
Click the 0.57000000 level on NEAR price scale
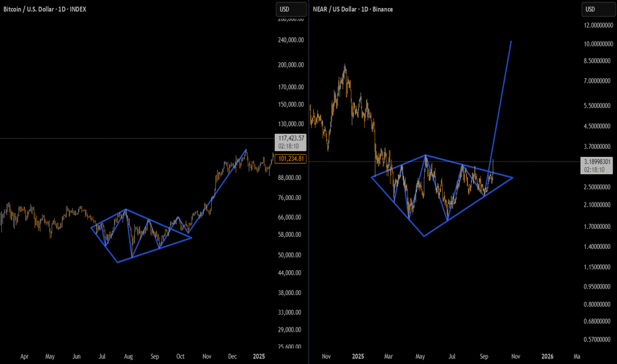(598, 340)
